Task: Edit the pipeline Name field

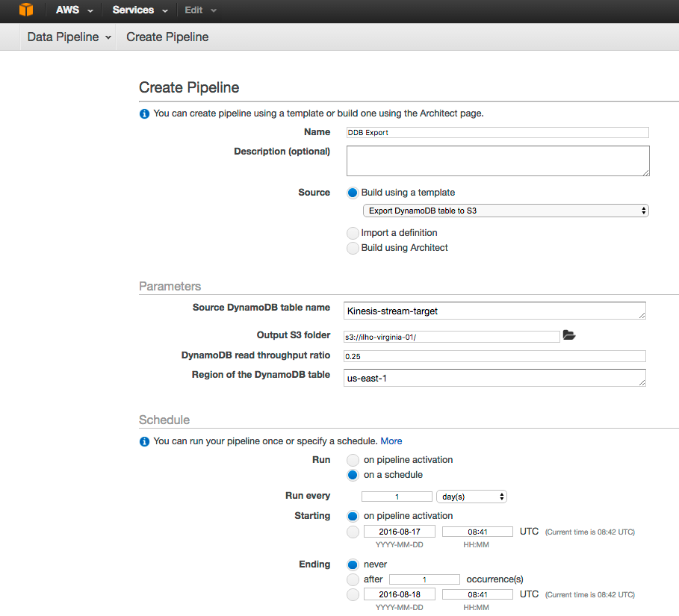Action: 497,132
